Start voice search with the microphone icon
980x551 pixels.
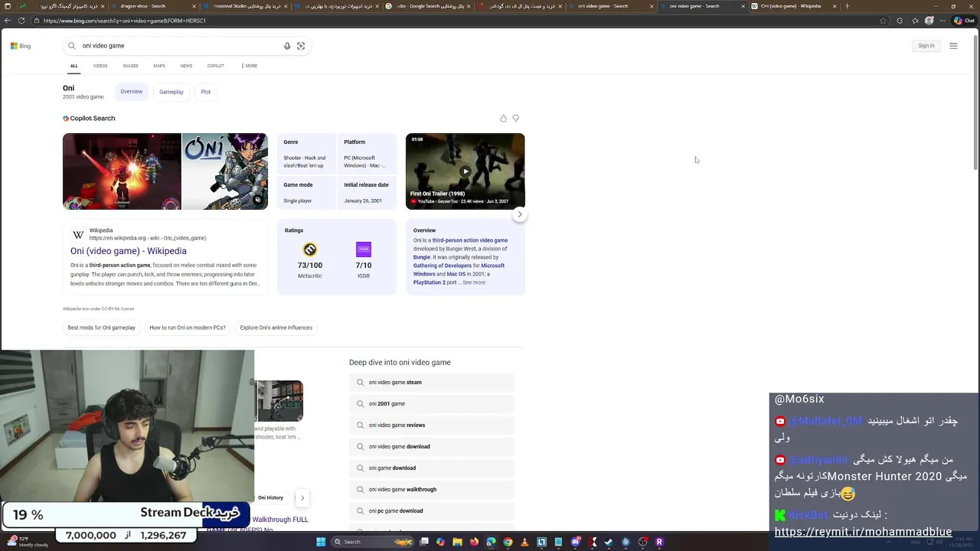[287, 46]
